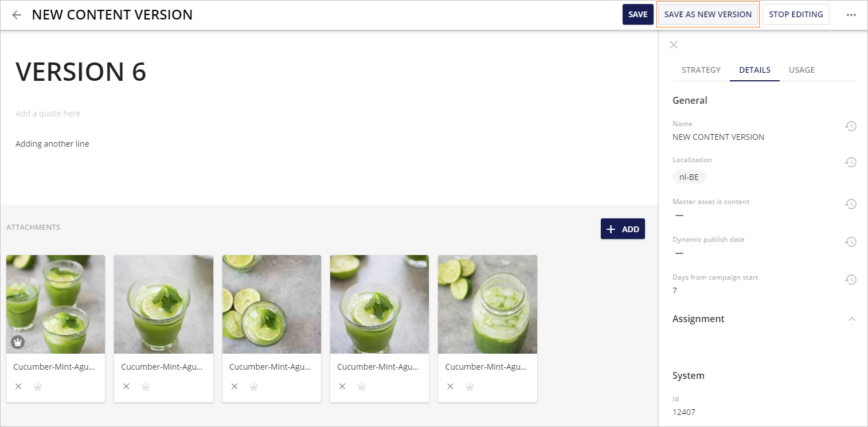Set second attachment as master with crown

146,386
